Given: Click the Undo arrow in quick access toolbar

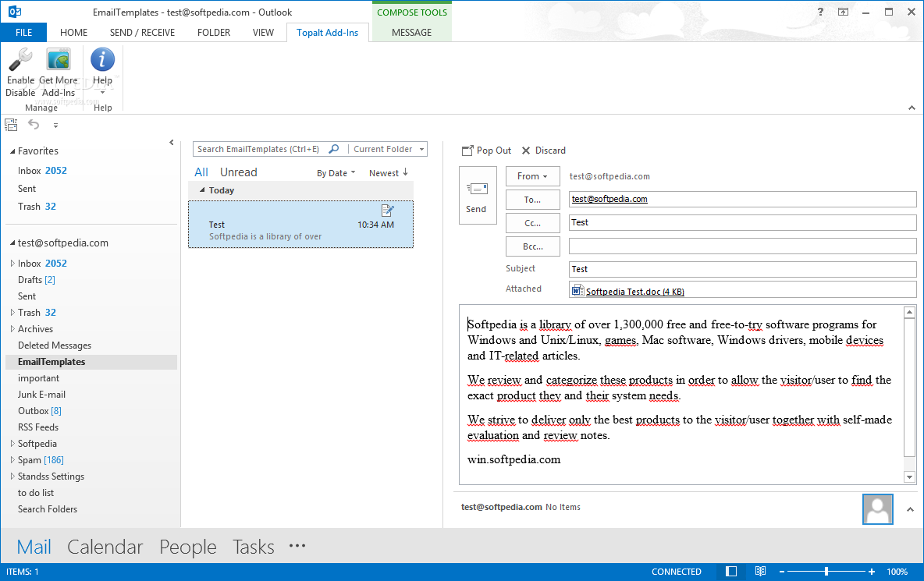Looking at the screenshot, I should point(34,125).
